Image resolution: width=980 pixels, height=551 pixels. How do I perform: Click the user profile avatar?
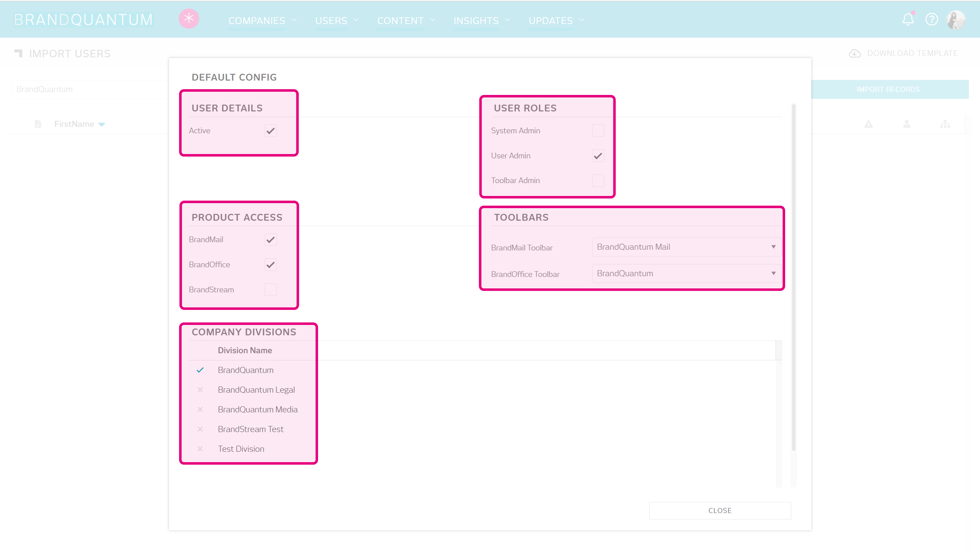(x=956, y=20)
